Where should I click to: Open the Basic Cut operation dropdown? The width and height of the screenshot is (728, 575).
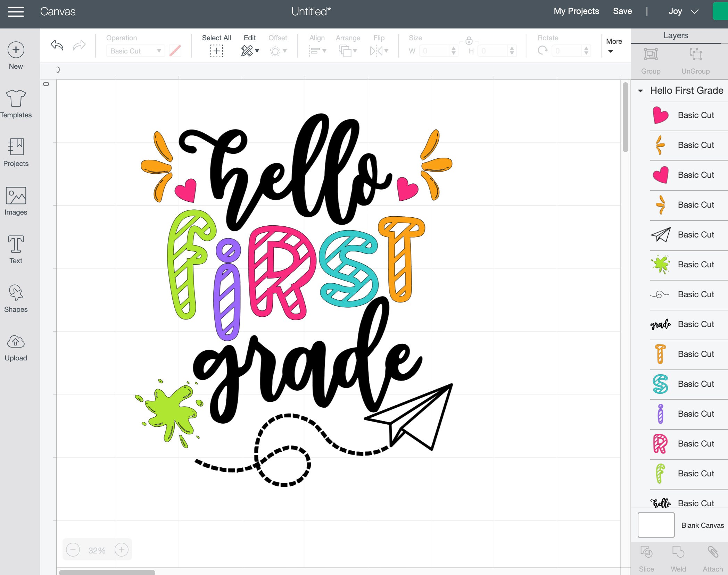pyautogui.click(x=135, y=51)
